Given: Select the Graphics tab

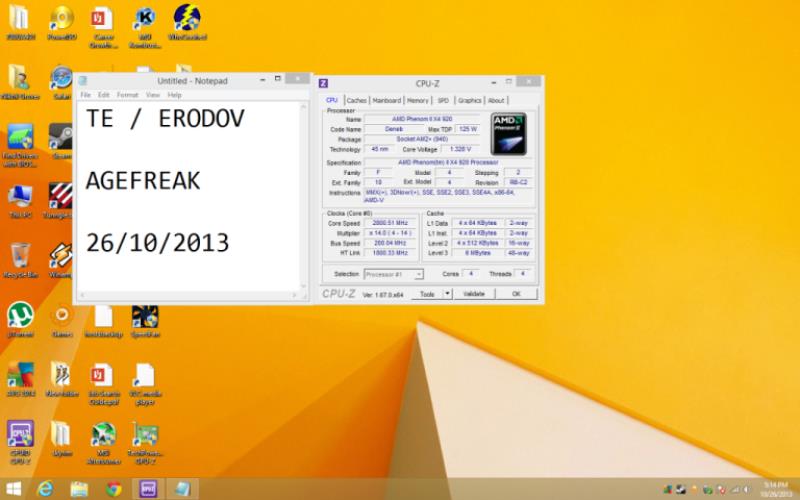Looking at the screenshot, I should pos(469,100).
